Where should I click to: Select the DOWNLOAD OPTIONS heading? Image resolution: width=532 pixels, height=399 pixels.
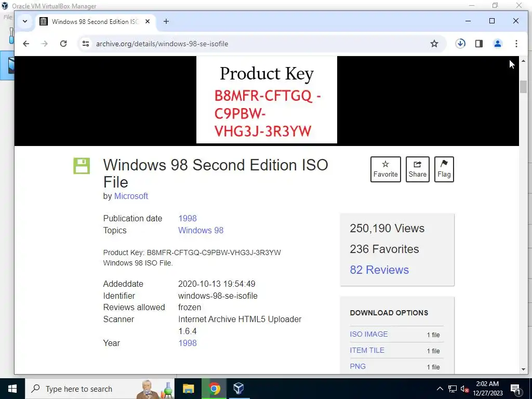[x=389, y=313]
